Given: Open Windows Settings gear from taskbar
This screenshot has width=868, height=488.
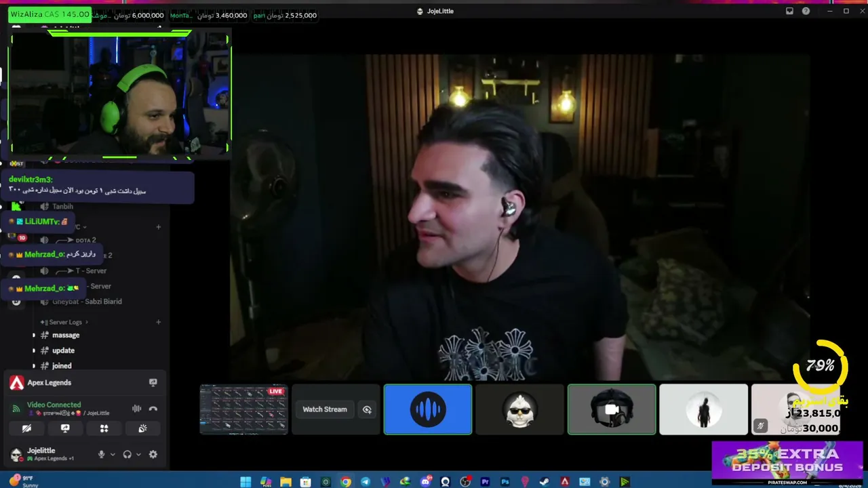Looking at the screenshot, I should coord(604,482).
